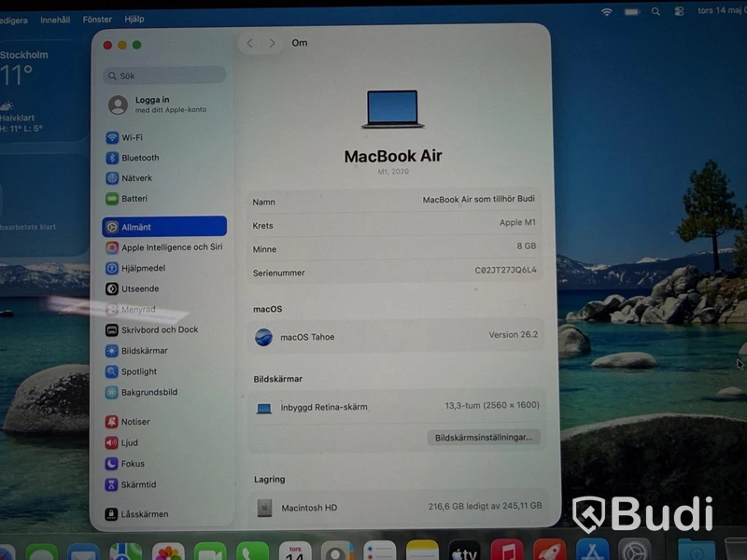The width and height of the screenshot is (747, 560).
Task: Click the Sök search field
Action: click(164, 76)
